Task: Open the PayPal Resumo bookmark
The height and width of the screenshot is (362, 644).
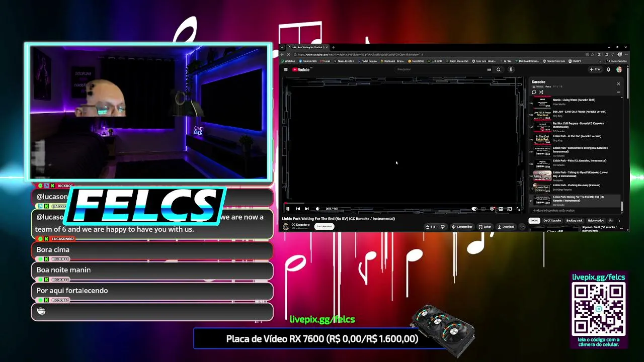Action: (x=367, y=61)
